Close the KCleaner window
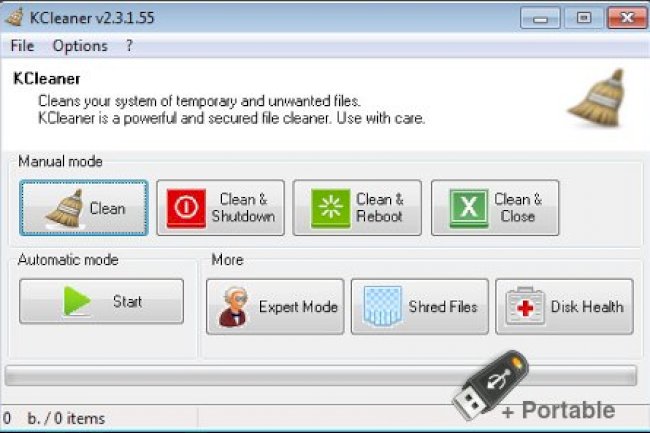This screenshot has height=433, width=650. click(627, 18)
